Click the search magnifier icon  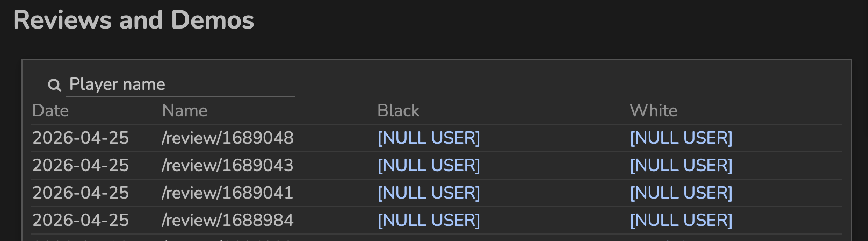(x=54, y=85)
